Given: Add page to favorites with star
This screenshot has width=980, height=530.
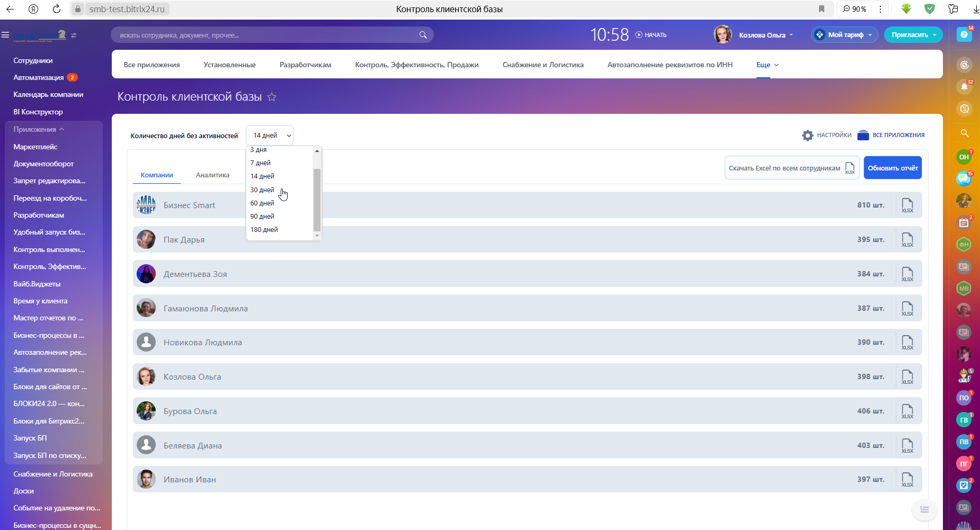Looking at the screenshot, I should [x=272, y=97].
